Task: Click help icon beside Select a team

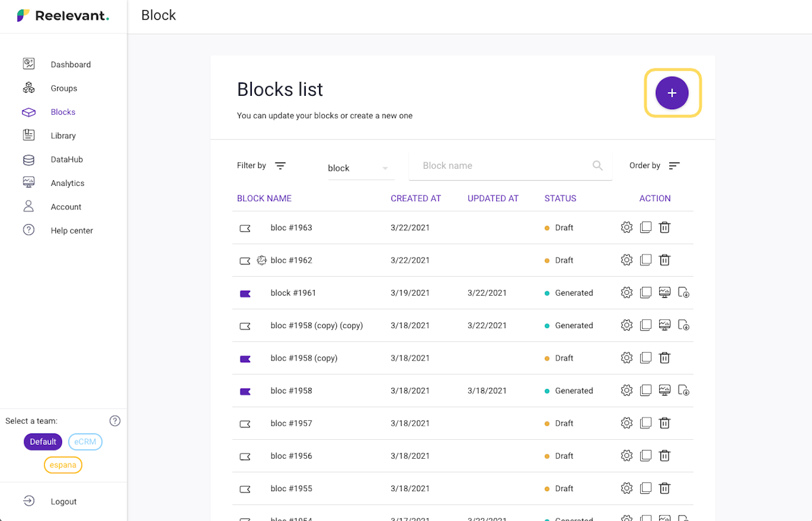Action: (x=115, y=421)
